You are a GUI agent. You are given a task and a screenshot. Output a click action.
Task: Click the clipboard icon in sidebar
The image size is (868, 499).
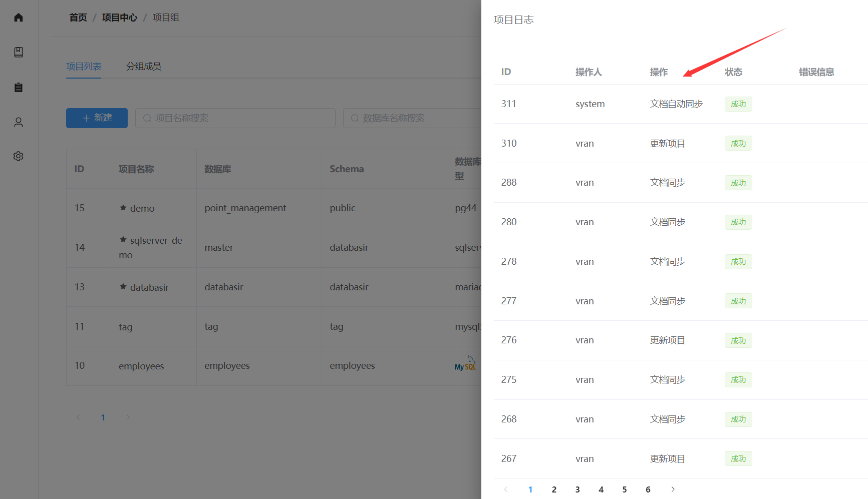coord(19,87)
